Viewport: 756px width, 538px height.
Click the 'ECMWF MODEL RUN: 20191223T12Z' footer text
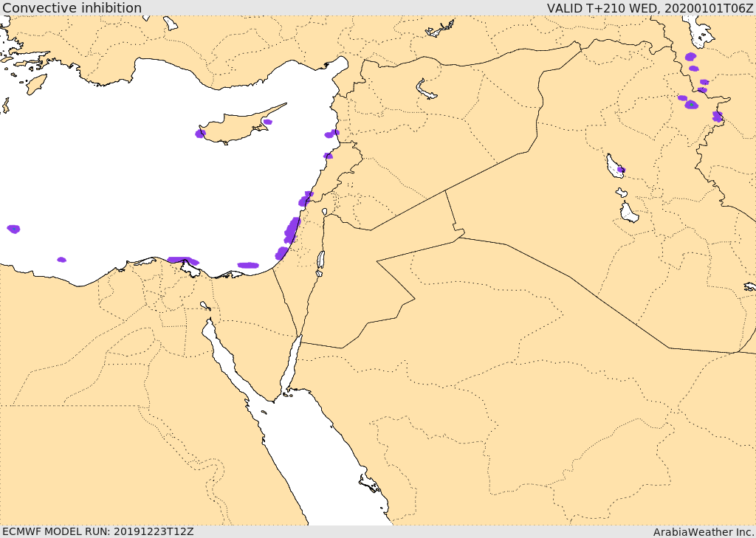(98, 532)
